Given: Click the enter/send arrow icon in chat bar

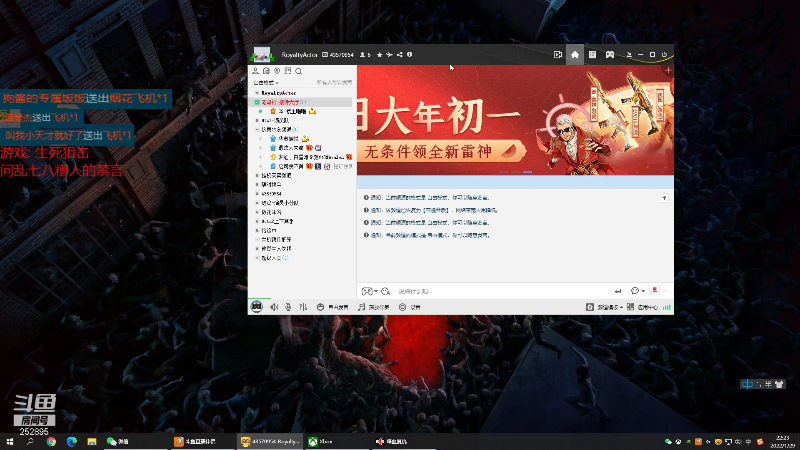Looking at the screenshot, I should (618, 291).
